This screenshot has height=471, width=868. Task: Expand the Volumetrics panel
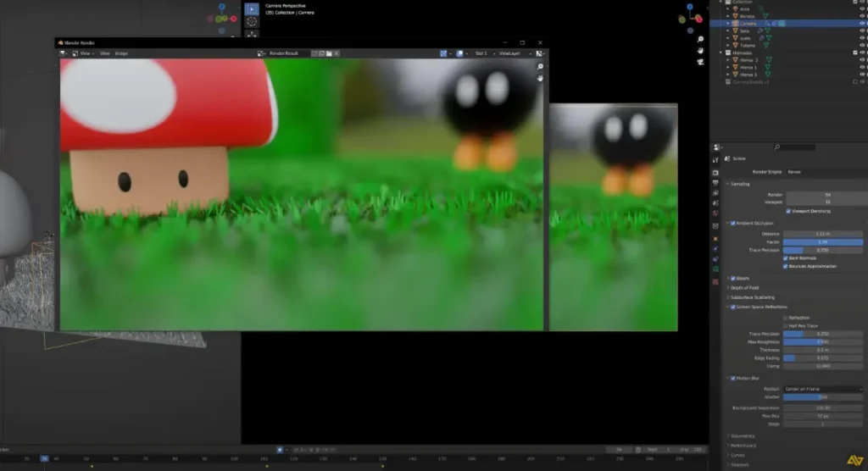(741, 436)
